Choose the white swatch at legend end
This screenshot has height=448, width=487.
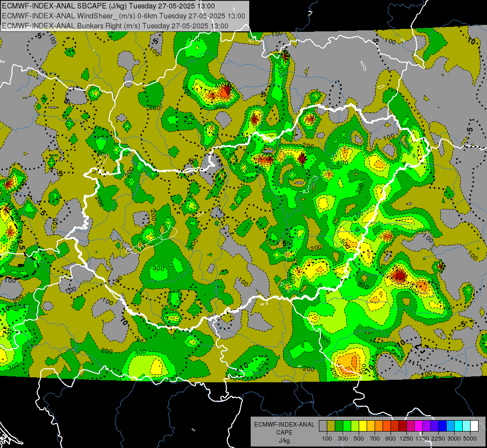[x=474, y=426]
